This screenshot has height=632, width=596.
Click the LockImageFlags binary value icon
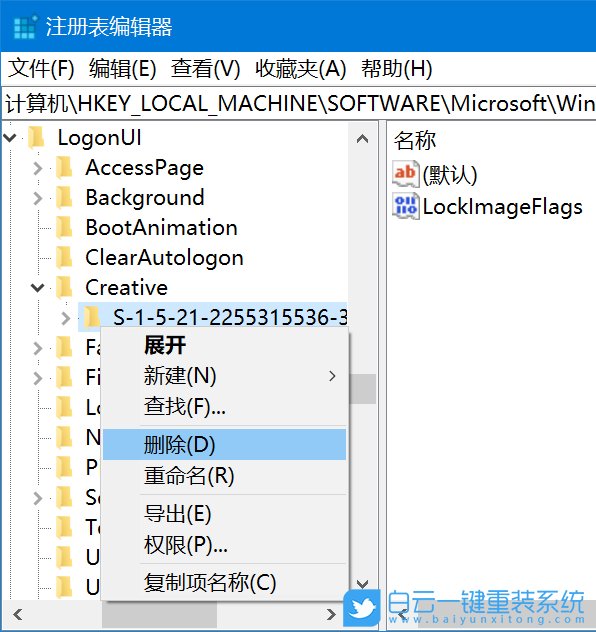[405, 206]
